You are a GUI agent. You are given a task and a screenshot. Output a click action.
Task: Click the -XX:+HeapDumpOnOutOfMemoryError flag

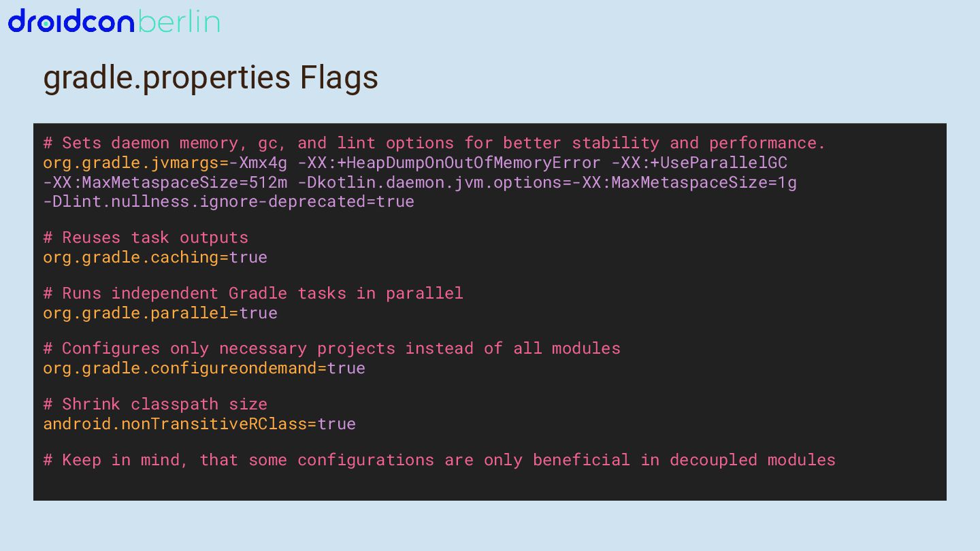point(449,163)
